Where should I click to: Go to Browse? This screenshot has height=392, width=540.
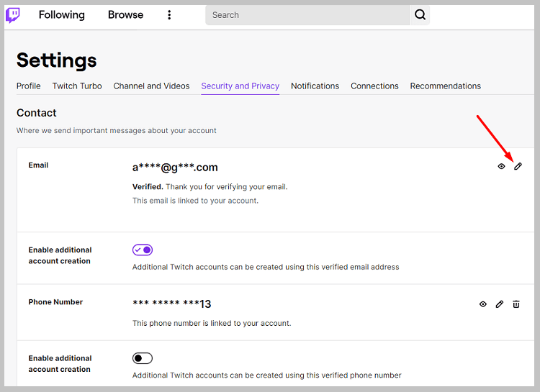[x=125, y=15]
